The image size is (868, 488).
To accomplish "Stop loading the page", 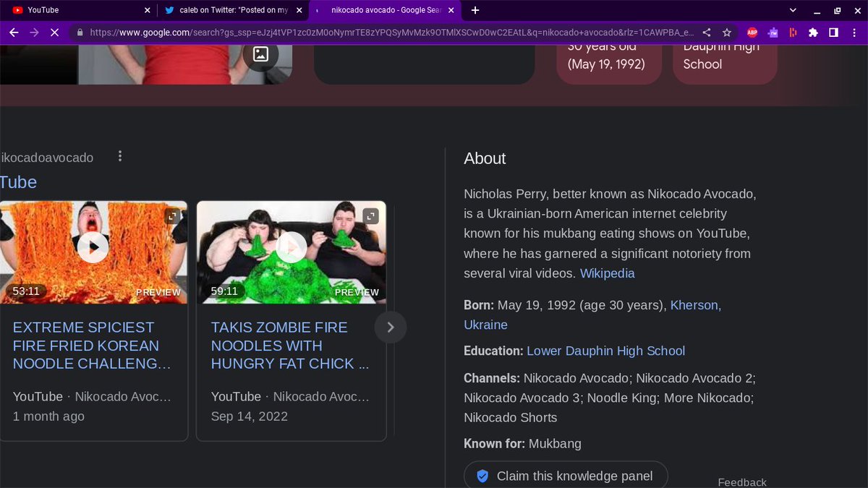I will click(x=56, y=33).
